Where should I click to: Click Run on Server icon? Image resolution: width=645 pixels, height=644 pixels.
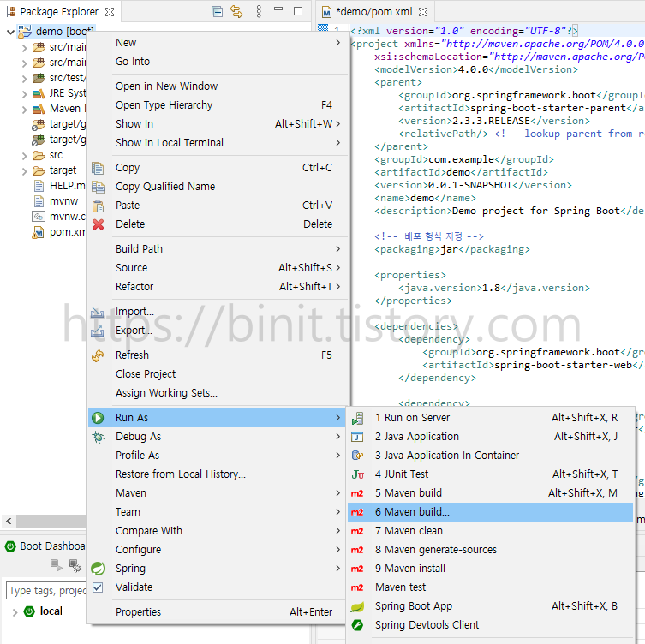coord(357,418)
